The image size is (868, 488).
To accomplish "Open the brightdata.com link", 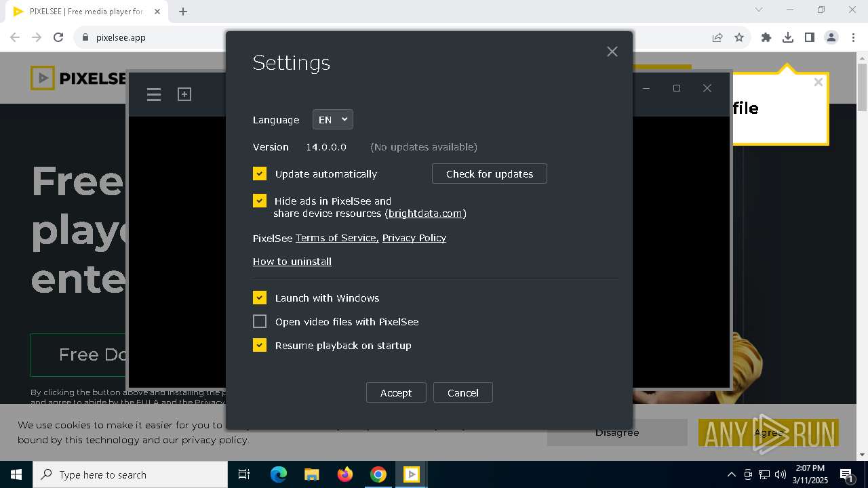I will pyautogui.click(x=425, y=213).
